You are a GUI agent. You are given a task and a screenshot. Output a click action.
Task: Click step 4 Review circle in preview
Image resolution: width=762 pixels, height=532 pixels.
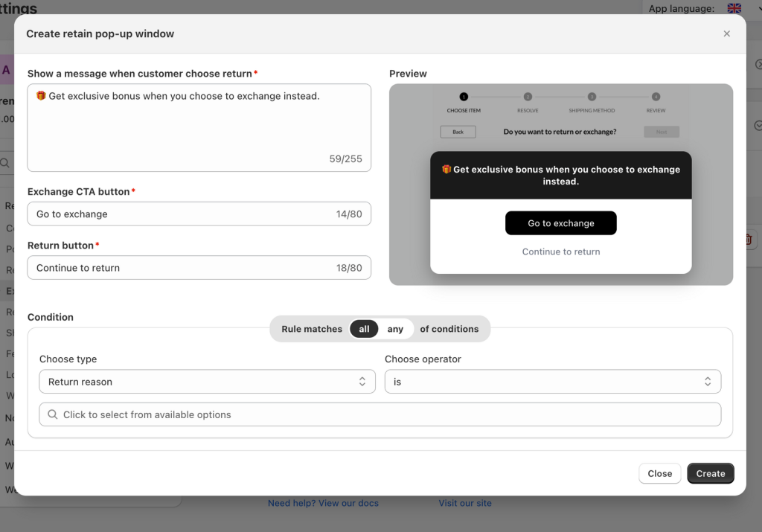tap(656, 97)
